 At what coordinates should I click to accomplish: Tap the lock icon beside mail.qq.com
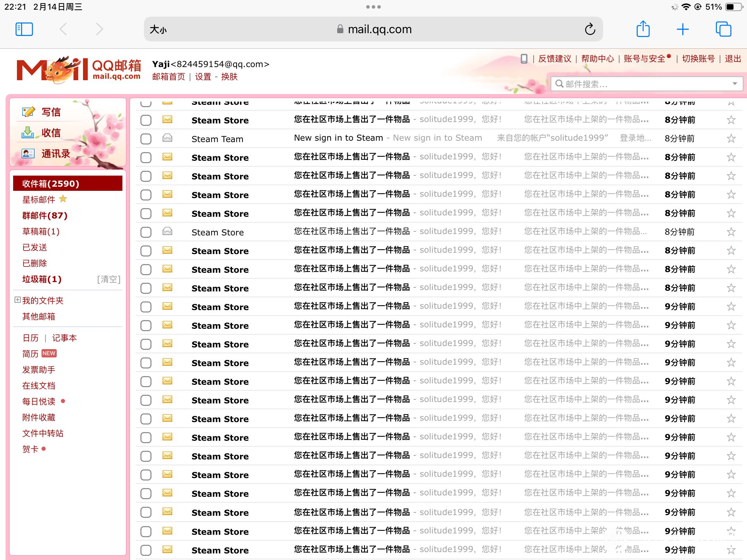point(340,29)
